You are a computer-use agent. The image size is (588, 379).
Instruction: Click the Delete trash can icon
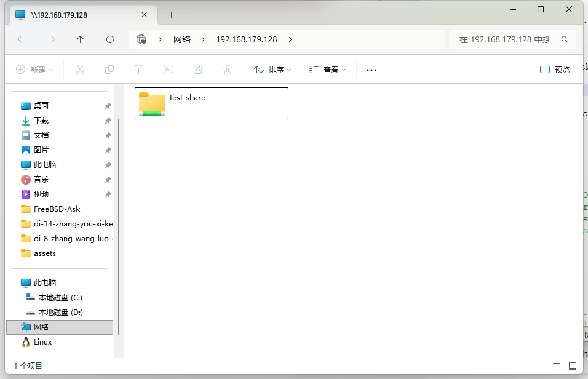[x=227, y=70]
